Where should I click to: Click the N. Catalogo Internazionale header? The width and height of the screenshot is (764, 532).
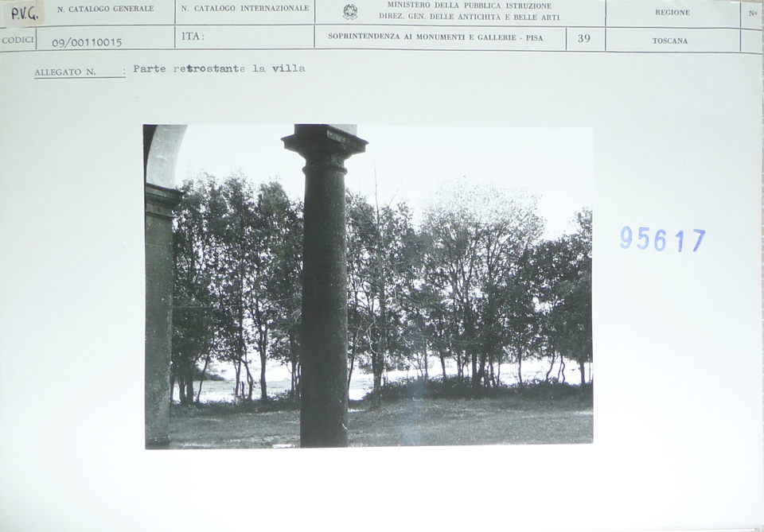[245, 8]
